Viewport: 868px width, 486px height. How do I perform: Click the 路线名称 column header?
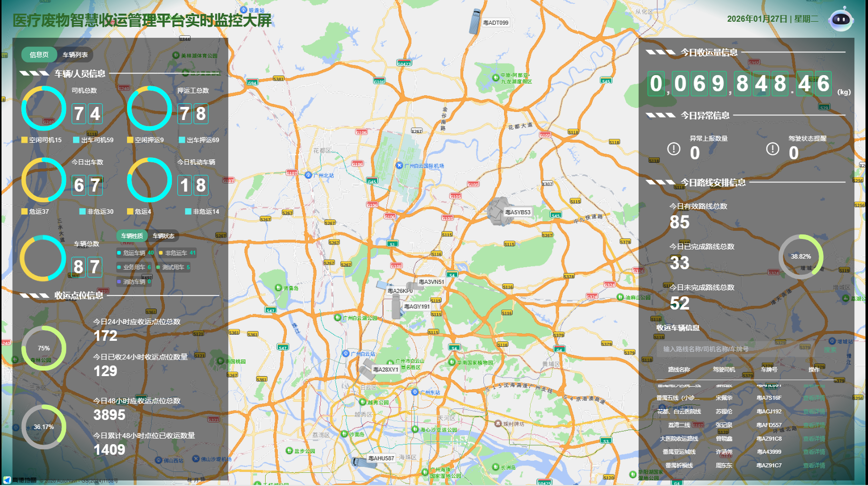tap(679, 370)
